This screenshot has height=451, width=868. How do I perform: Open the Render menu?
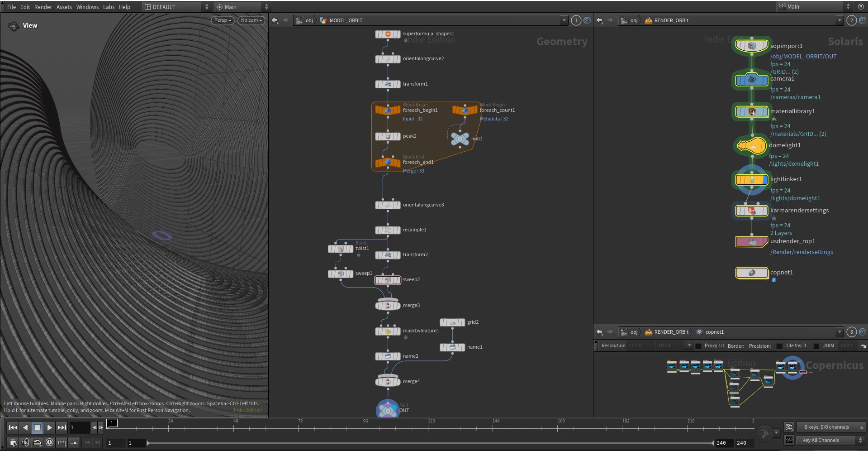pyautogui.click(x=43, y=7)
